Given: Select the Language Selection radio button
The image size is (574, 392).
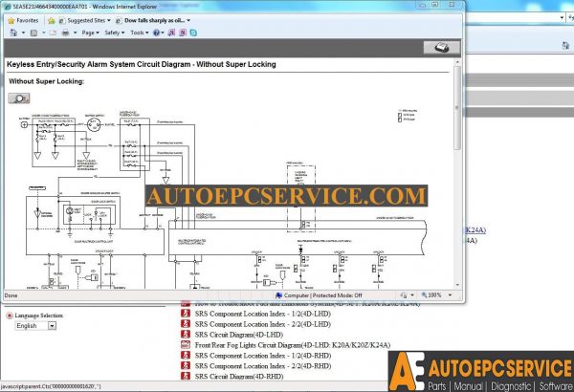Looking at the screenshot, I should click(x=10, y=316).
